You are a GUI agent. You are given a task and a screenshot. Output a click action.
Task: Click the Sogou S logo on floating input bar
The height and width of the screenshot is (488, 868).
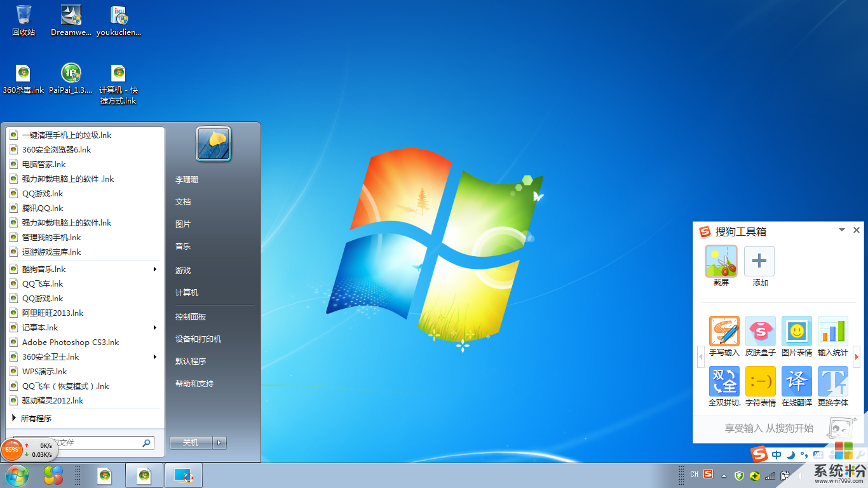click(759, 454)
